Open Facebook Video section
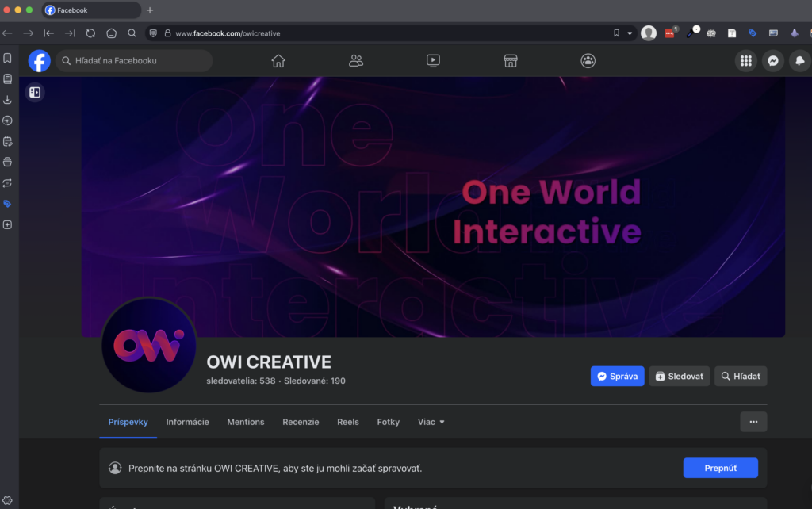812x509 pixels. tap(433, 60)
